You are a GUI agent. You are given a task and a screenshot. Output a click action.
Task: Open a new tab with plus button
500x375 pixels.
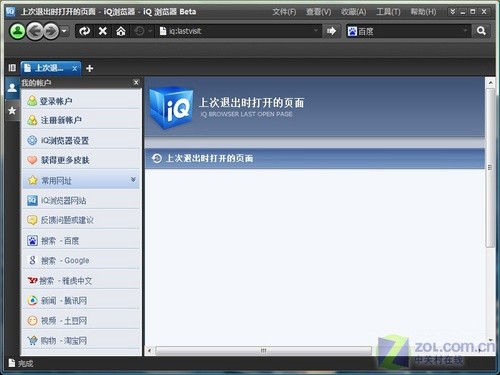coord(89,68)
